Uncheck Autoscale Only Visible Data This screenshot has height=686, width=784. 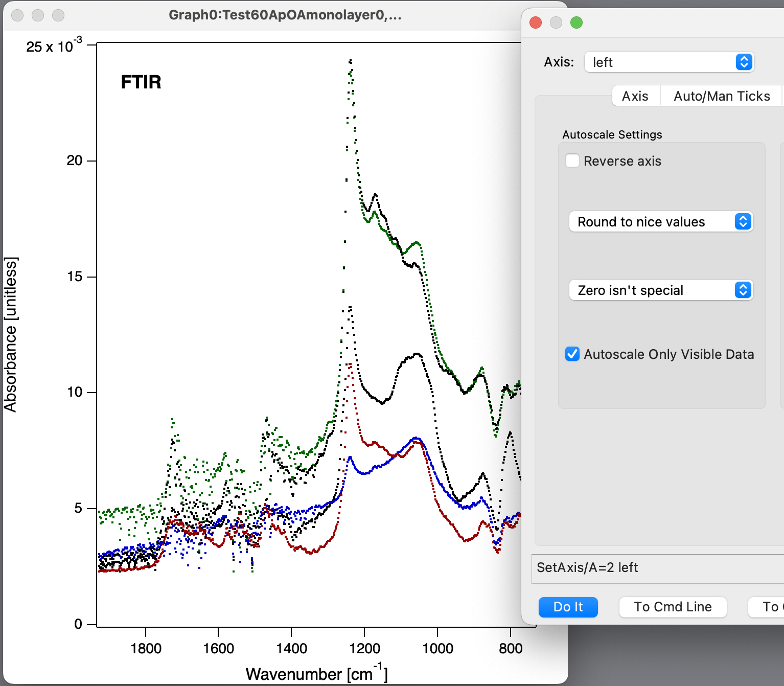tap(572, 354)
